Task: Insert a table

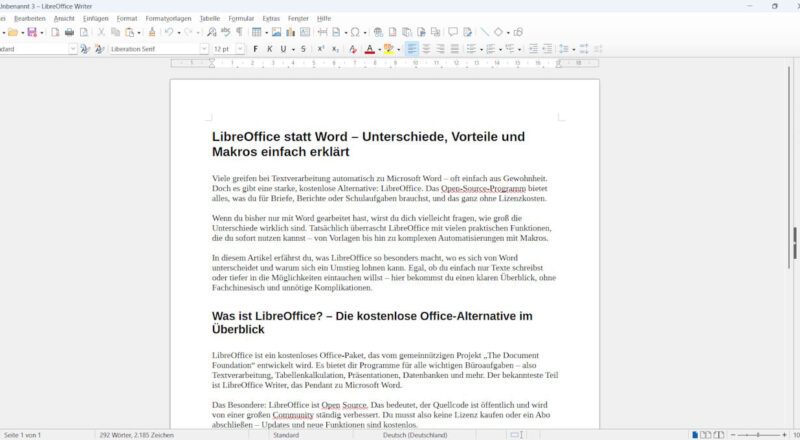Action: point(257,32)
